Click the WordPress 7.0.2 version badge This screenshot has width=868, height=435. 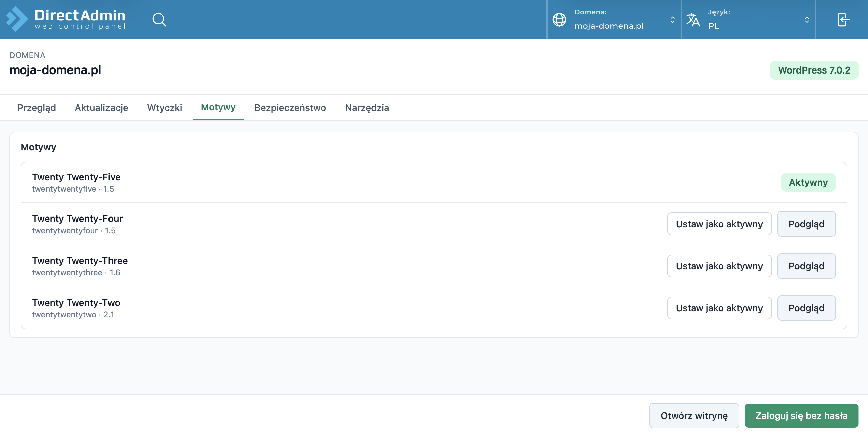pyautogui.click(x=814, y=70)
